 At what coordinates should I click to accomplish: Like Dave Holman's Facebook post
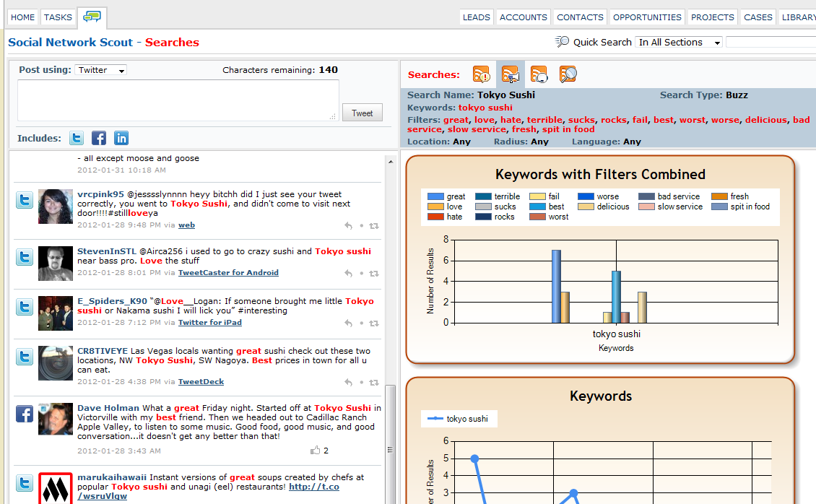point(316,451)
